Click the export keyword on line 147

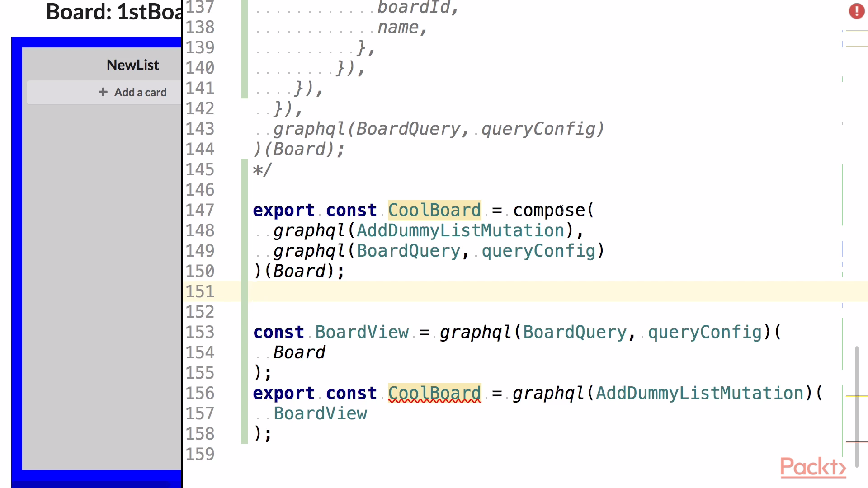(283, 210)
